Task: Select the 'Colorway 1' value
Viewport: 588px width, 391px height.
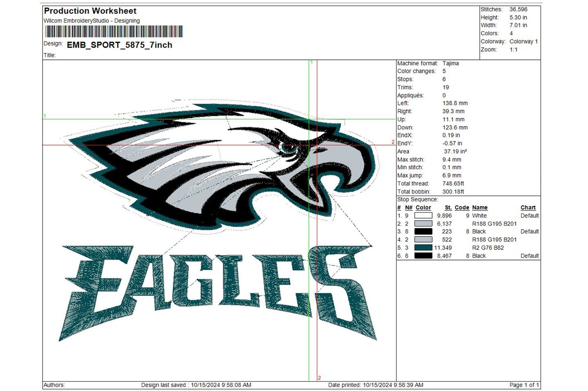Action: (x=524, y=42)
